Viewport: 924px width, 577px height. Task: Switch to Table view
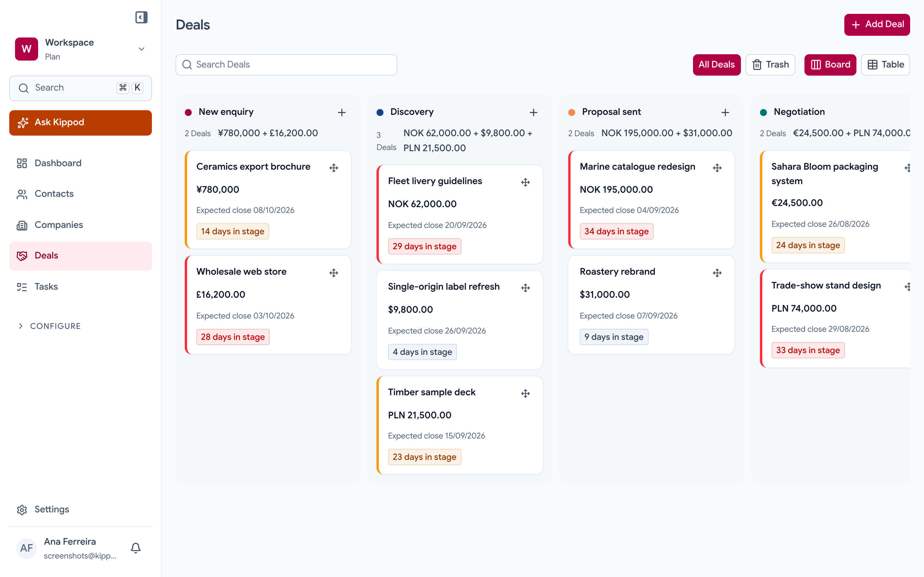tap(885, 65)
